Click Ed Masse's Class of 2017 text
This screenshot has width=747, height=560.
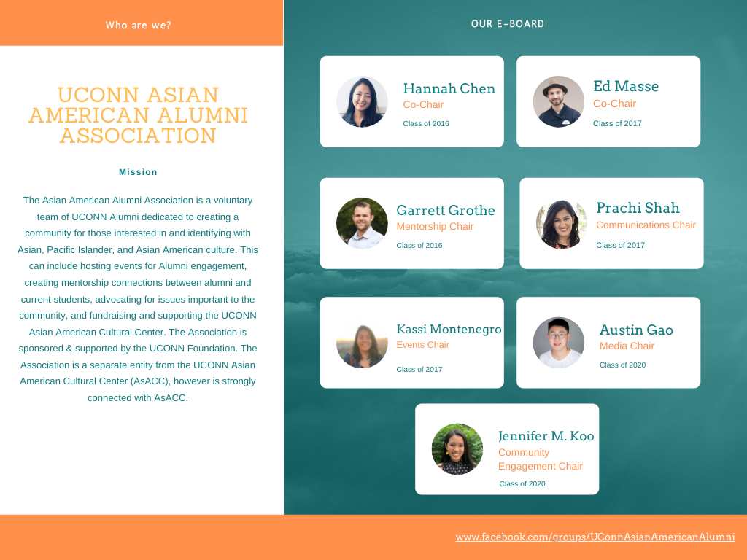point(617,124)
